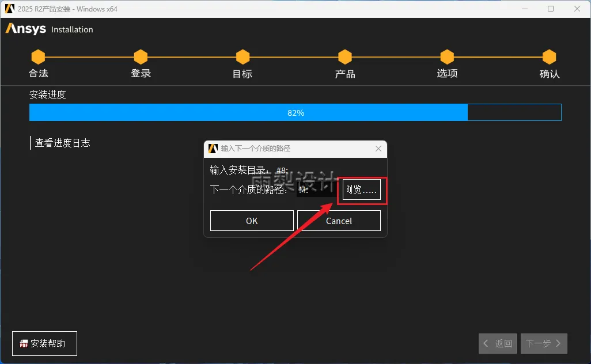Click the Installation header text
This screenshot has width=591, height=364.
72,29
